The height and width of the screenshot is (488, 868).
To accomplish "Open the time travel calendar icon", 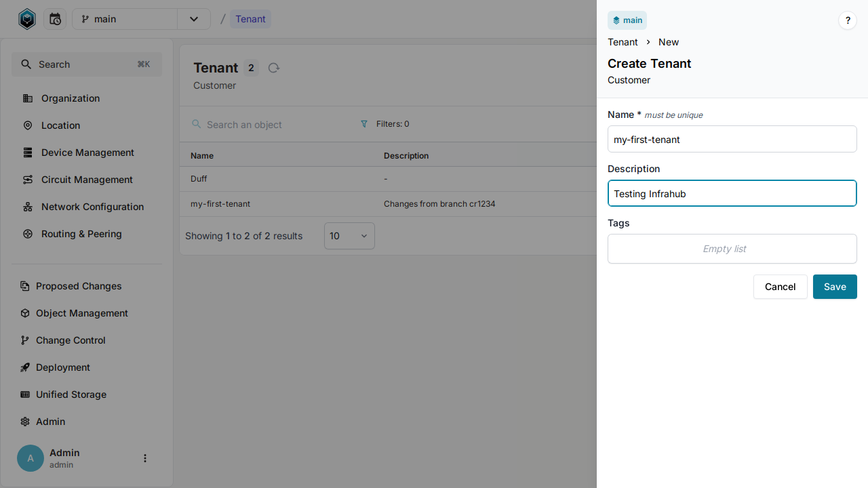I will tap(55, 19).
